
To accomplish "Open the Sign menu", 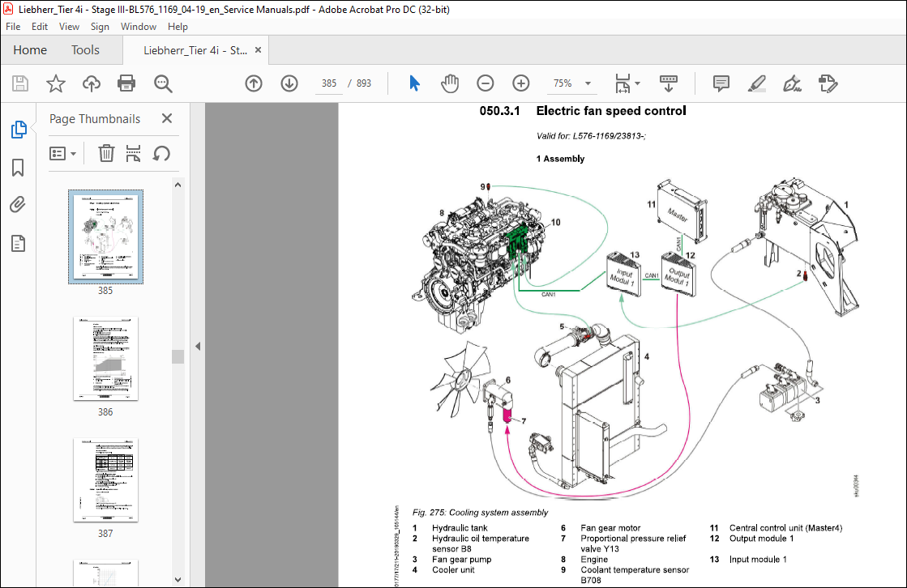I will coord(100,27).
